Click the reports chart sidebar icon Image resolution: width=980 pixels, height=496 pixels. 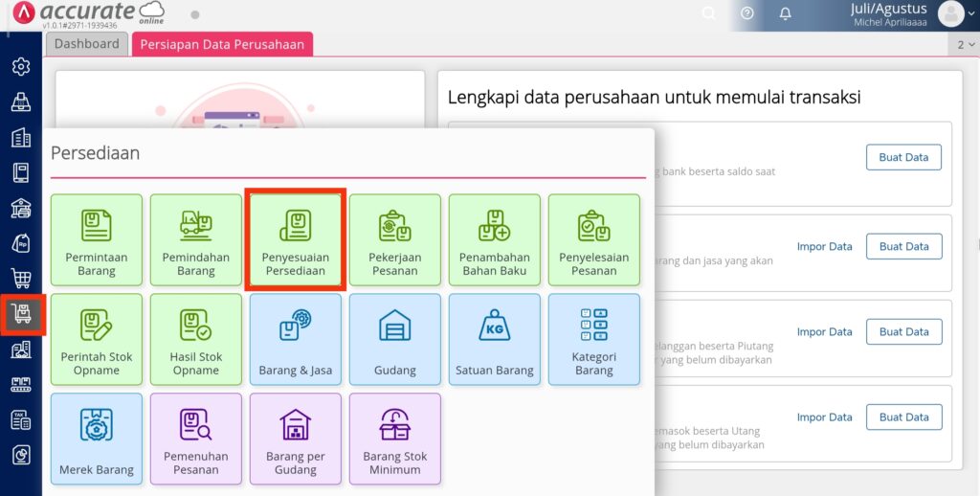[21, 456]
